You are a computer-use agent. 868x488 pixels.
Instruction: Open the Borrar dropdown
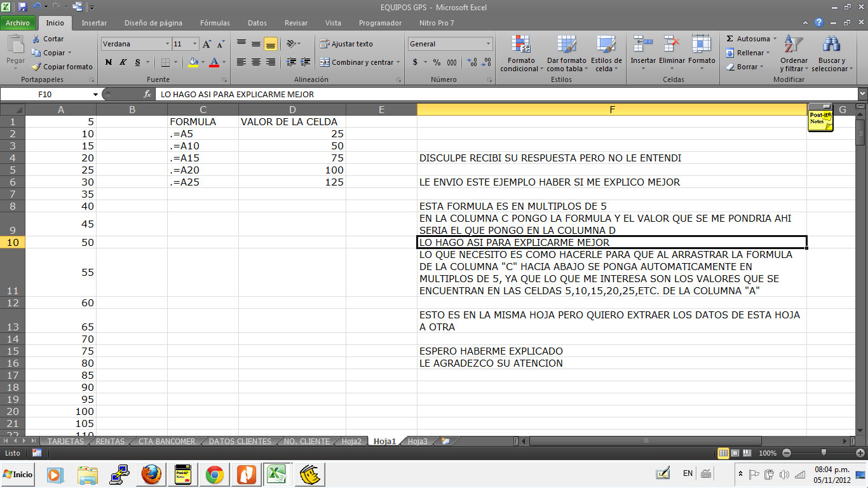(x=745, y=67)
